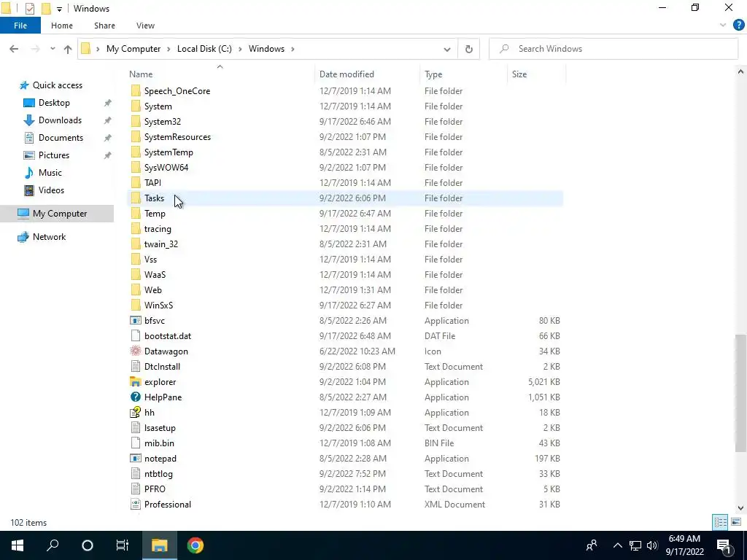Refresh the current folder view
This screenshot has width=747, height=560.
(469, 49)
